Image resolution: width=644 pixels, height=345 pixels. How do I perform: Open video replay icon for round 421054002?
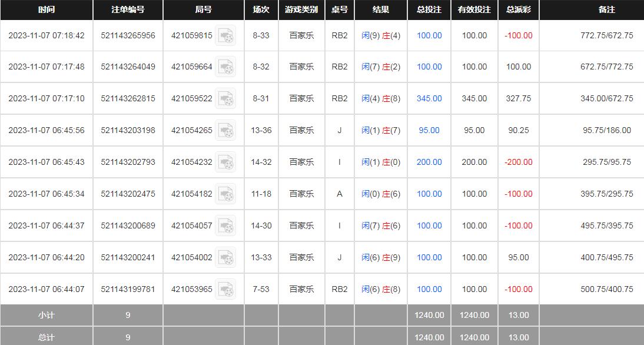coord(225,257)
